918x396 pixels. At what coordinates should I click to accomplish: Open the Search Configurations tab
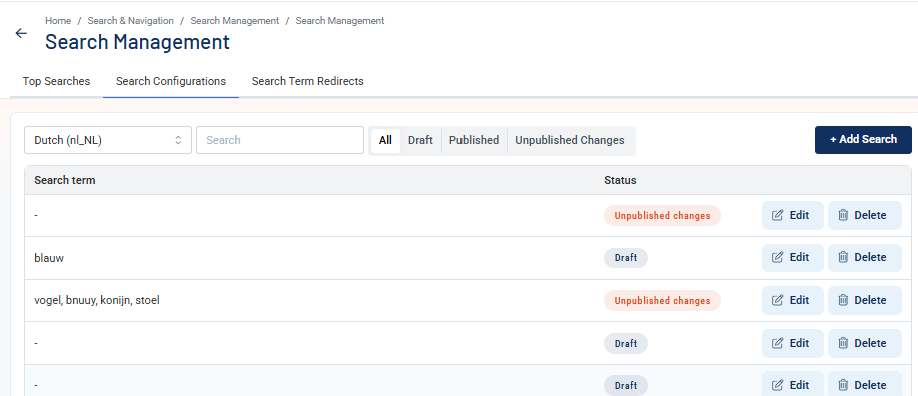171,81
